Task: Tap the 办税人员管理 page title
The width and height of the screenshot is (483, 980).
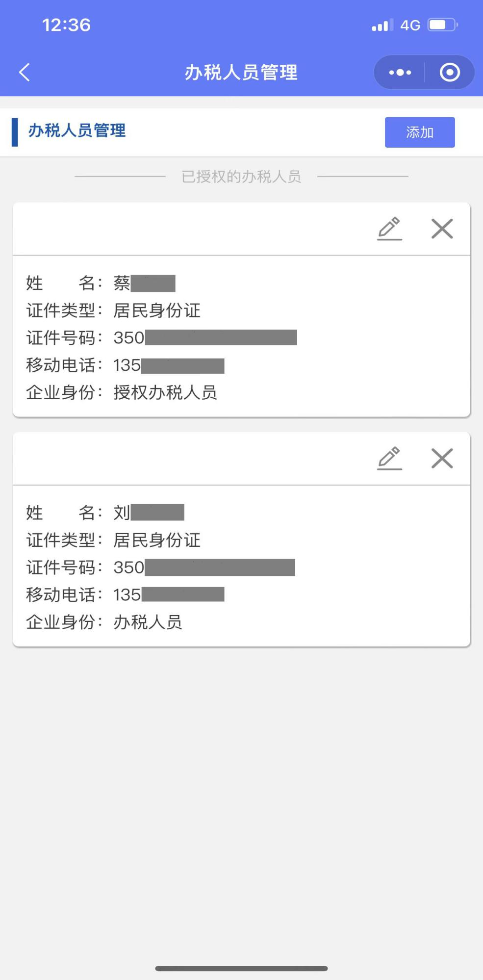Action: pyautogui.click(x=241, y=73)
